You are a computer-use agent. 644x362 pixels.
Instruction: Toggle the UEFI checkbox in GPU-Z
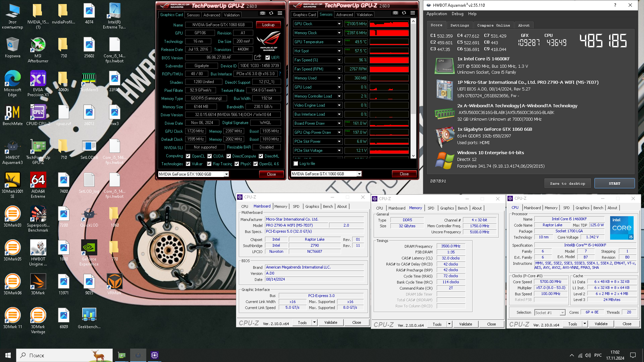pos(267,58)
